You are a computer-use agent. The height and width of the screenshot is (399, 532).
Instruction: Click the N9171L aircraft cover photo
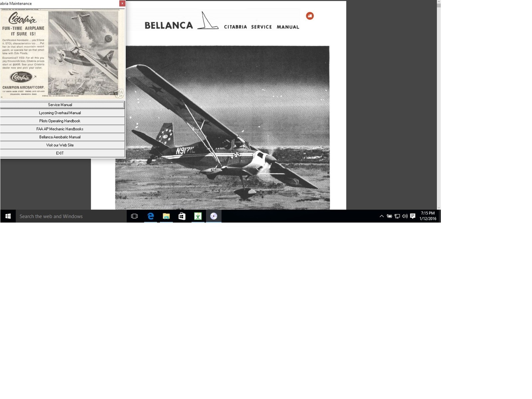point(222,128)
